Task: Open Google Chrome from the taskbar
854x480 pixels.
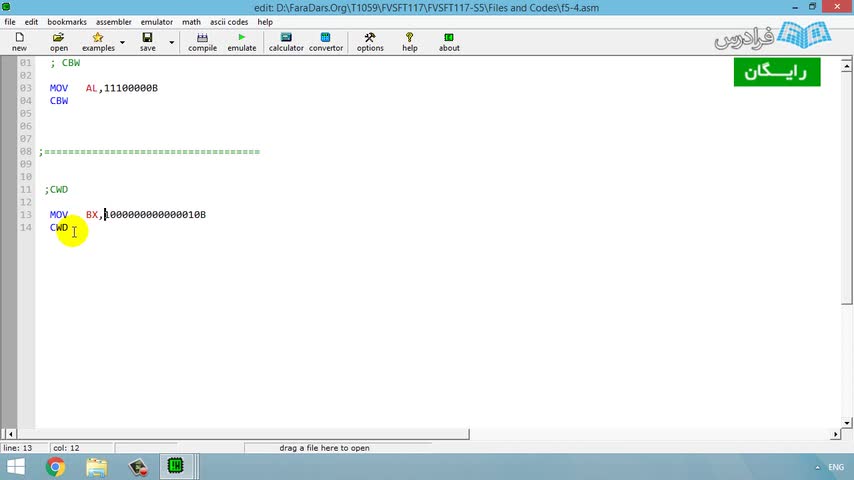Action: point(55,467)
